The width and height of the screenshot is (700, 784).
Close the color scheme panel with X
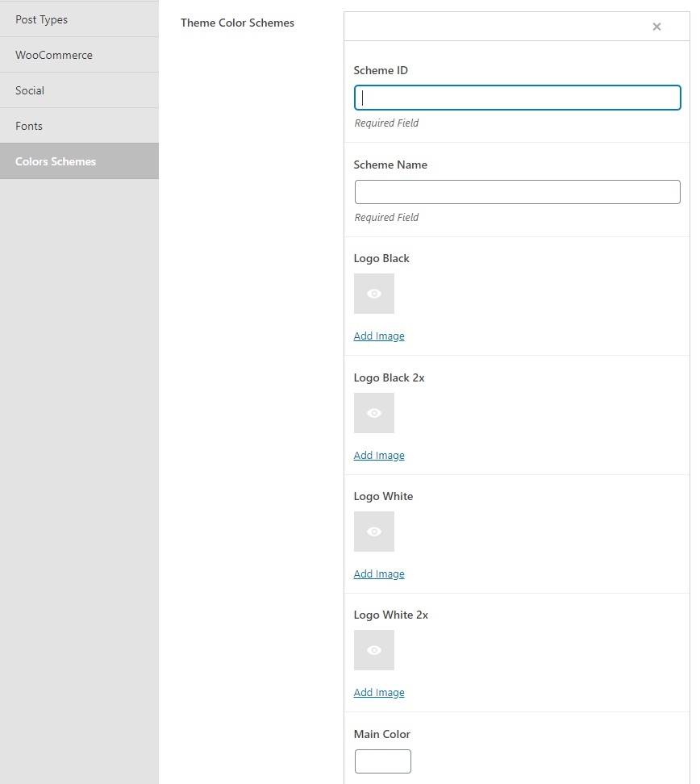[657, 27]
